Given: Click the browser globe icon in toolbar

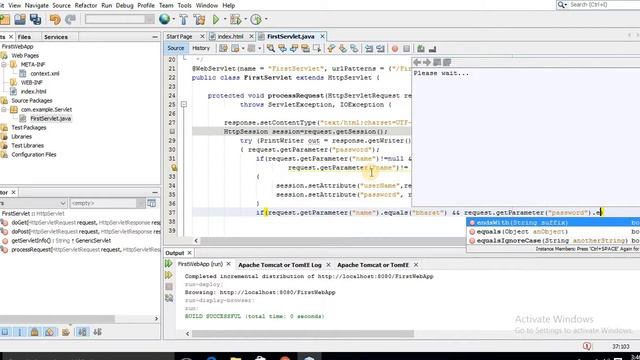Looking at the screenshot, I should pyautogui.click(x=164, y=19).
